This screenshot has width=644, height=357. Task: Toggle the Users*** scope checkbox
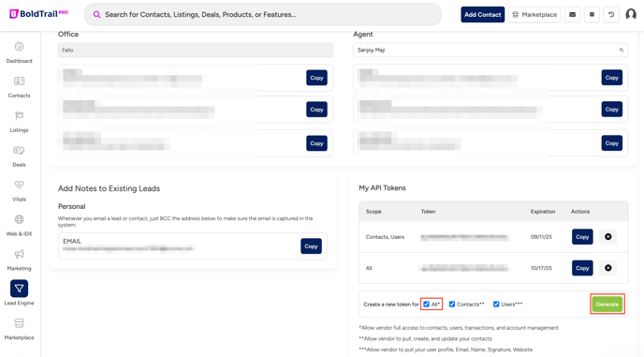pos(496,305)
